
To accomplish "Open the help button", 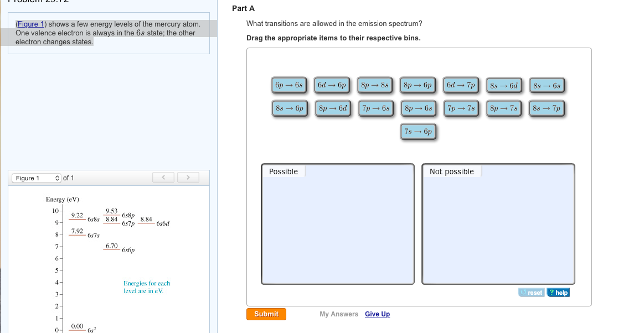I will click(558, 293).
